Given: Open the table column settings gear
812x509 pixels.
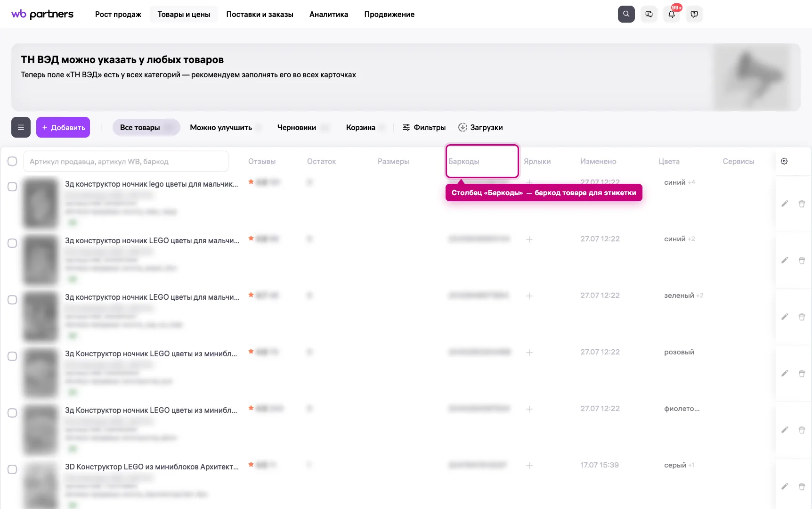Looking at the screenshot, I should (x=784, y=161).
